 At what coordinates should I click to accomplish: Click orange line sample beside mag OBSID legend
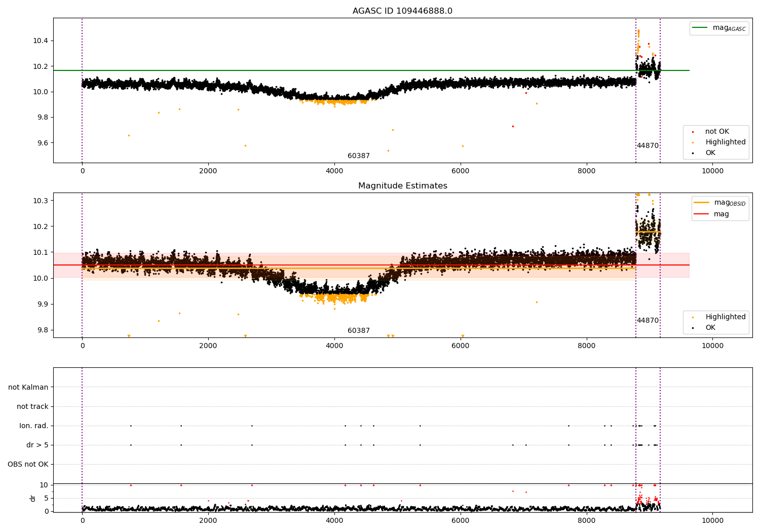point(702,202)
